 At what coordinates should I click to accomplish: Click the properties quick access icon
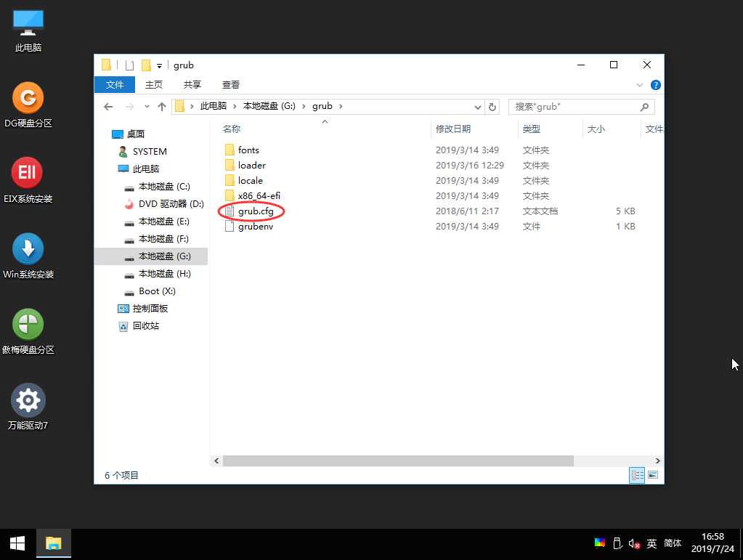click(x=129, y=65)
